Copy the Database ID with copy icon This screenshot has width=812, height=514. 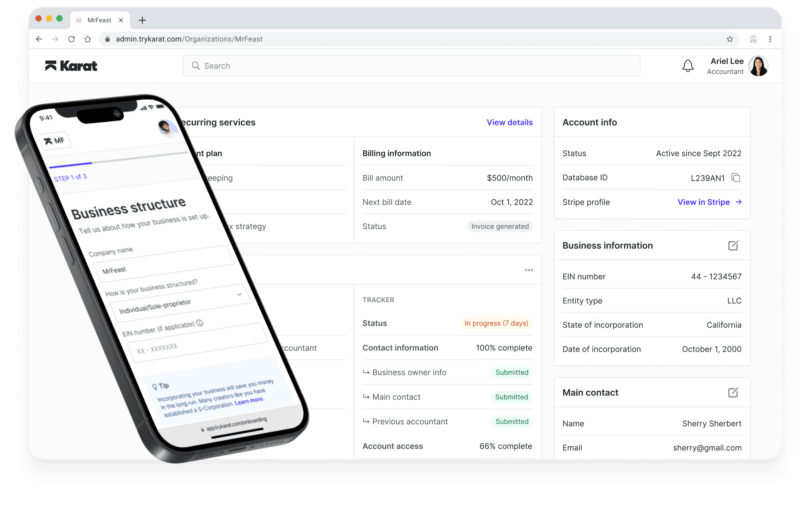[735, 178]
